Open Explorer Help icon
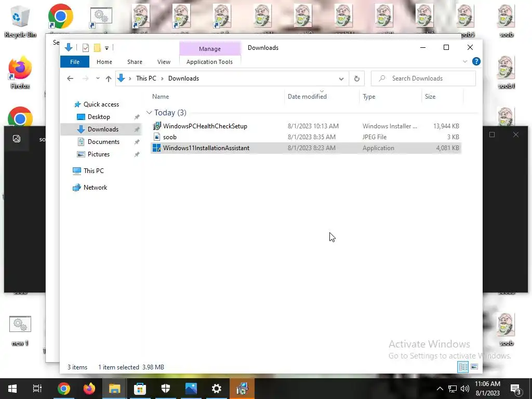Image resolution: width=532 pixels, height=399 pixels. click(x=476, y=61)
